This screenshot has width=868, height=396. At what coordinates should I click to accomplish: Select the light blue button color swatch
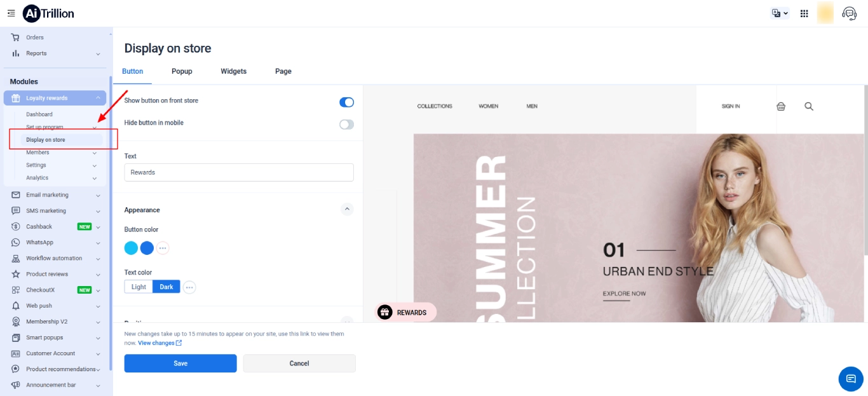(x=131, y=248)
